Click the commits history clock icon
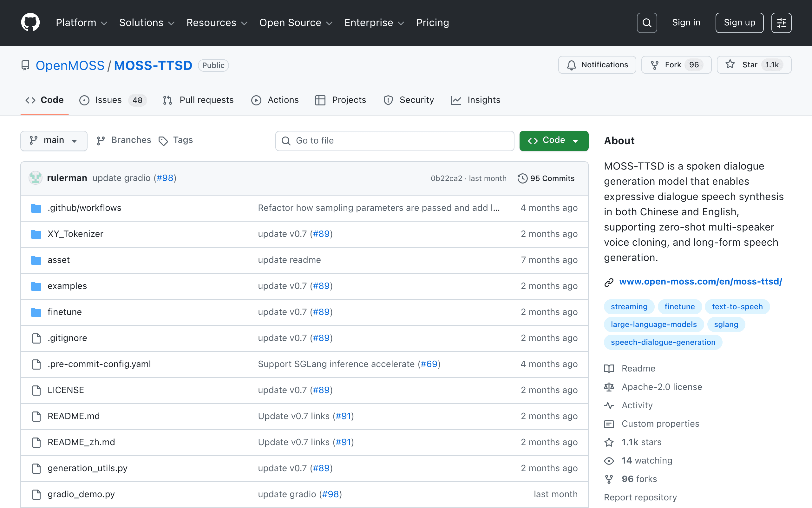The image size is (812, 508). point(522,178)
